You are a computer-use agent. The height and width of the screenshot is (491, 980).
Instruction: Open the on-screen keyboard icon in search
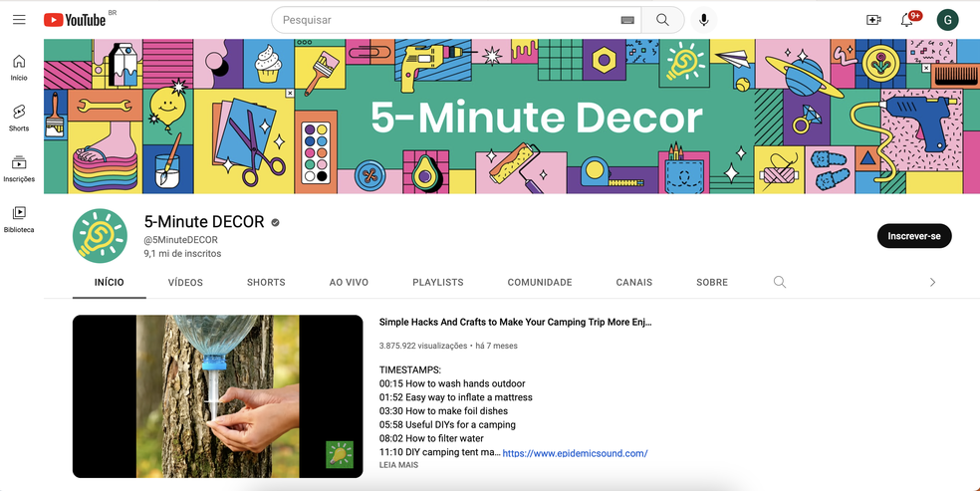[627, 20]
